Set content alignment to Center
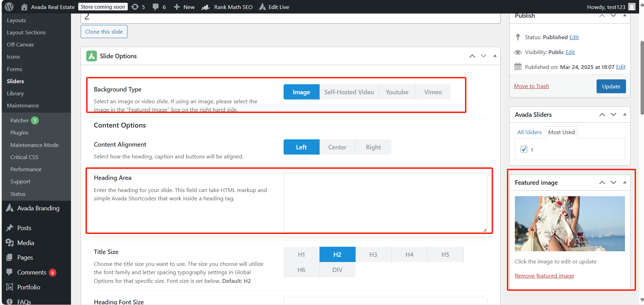This screenshot has height=305, width=644. [337, 147]
